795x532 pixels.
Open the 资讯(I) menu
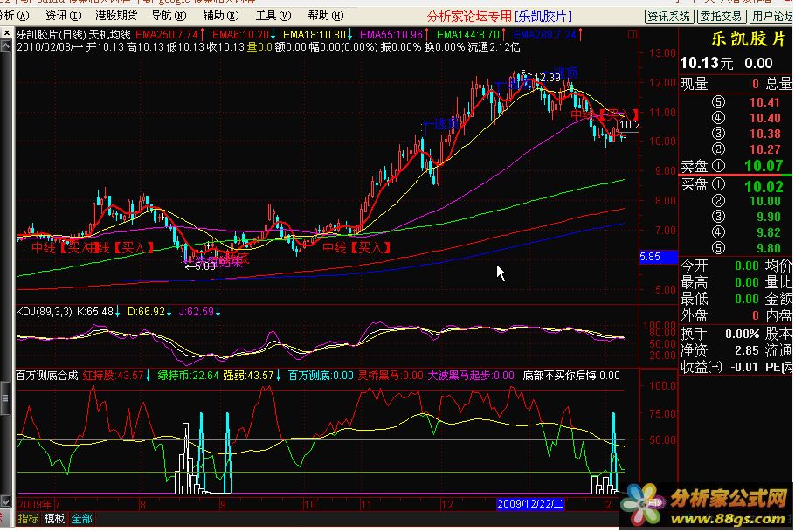pos(64,16)
